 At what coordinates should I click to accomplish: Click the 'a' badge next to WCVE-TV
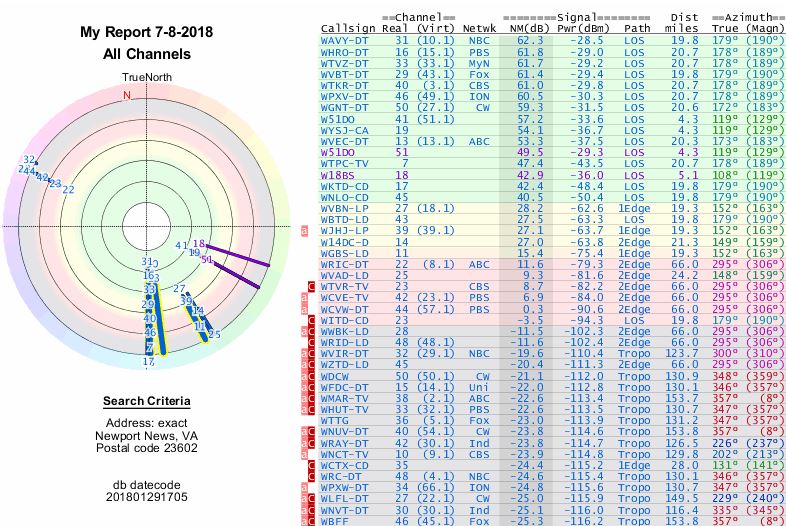coord(304,297)
